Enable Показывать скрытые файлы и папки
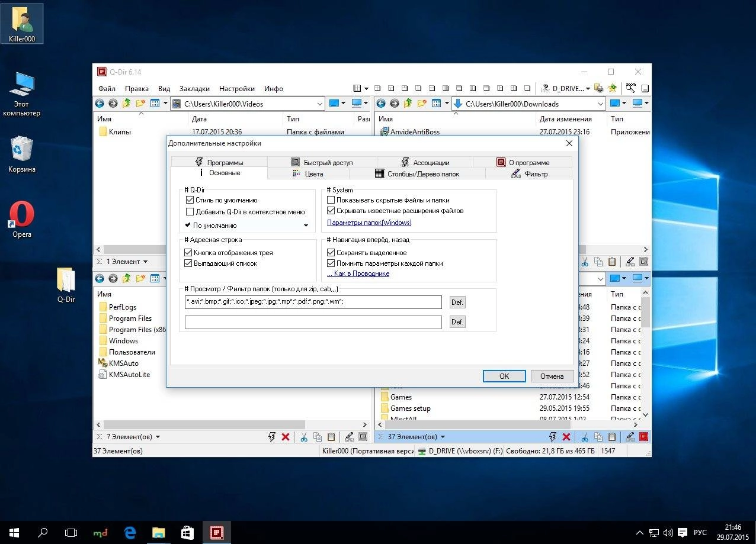Image resolution: width=756 pixels, height=544 pixels. pyautogui.click(x=331, y=201)
